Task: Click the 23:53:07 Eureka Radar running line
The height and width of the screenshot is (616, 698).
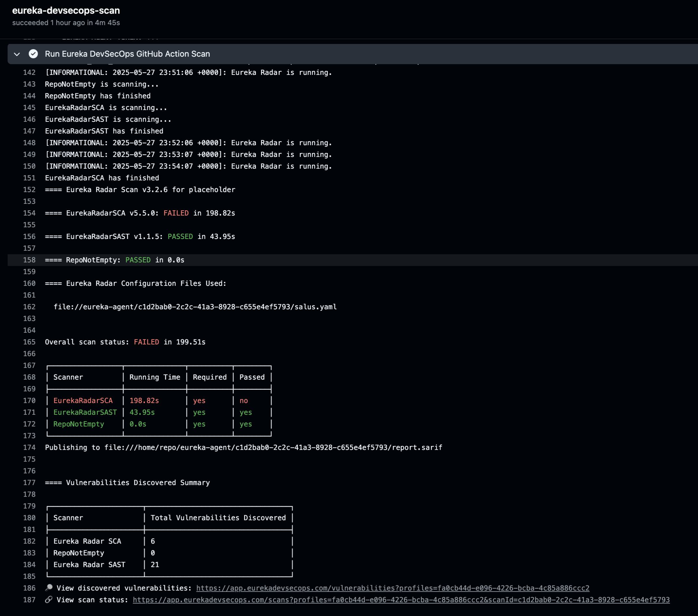Action: 188,154
